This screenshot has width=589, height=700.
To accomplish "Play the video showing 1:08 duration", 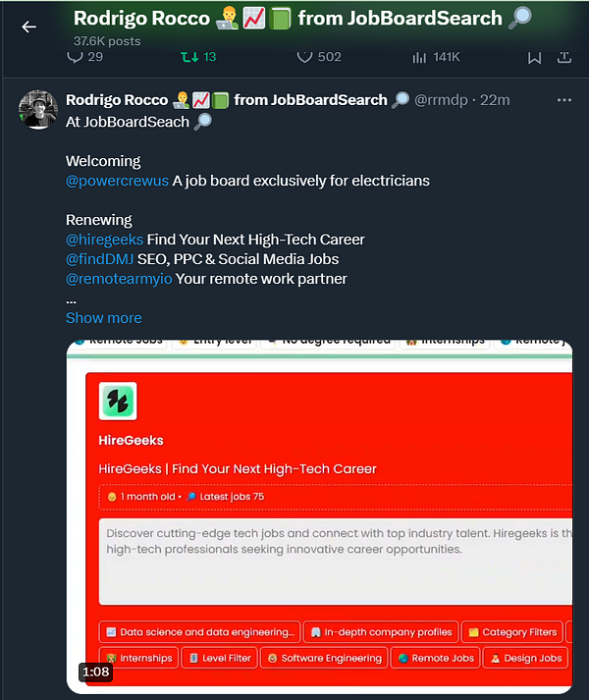I will coord(319,517).
